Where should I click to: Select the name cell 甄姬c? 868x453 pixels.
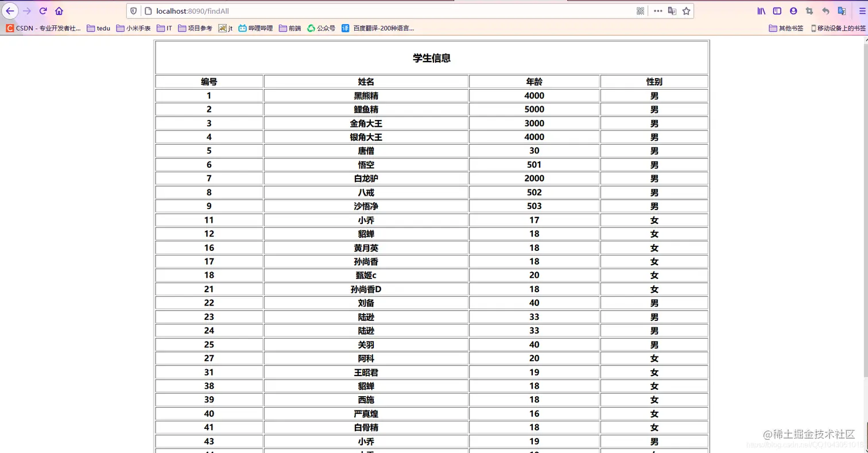tap(366, 275)
